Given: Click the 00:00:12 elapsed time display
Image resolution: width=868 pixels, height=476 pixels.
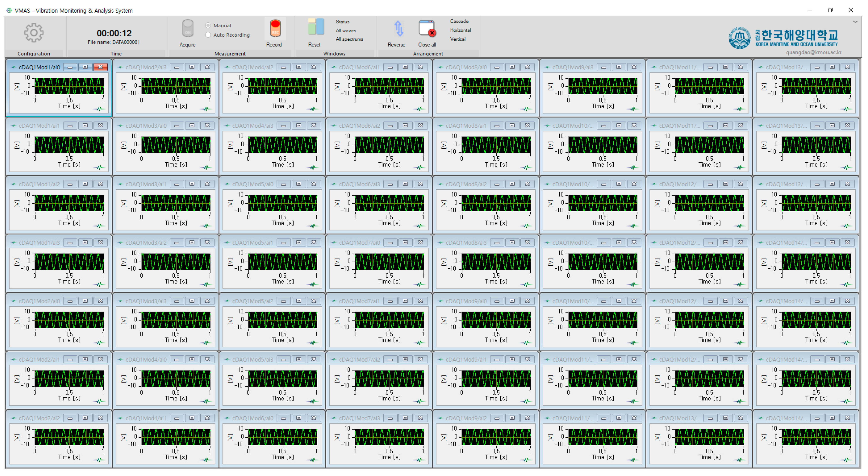Looking at the screenshot, I should point(114,33).
